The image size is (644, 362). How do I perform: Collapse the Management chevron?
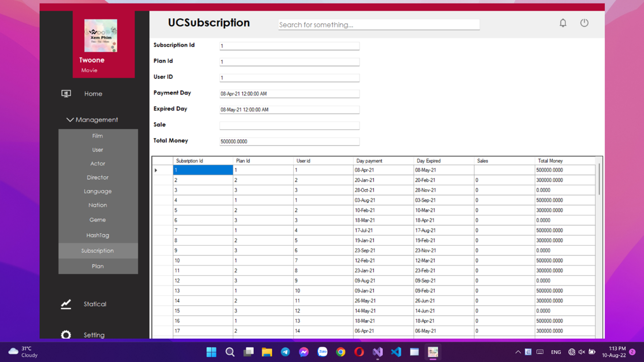coord(70,120)
